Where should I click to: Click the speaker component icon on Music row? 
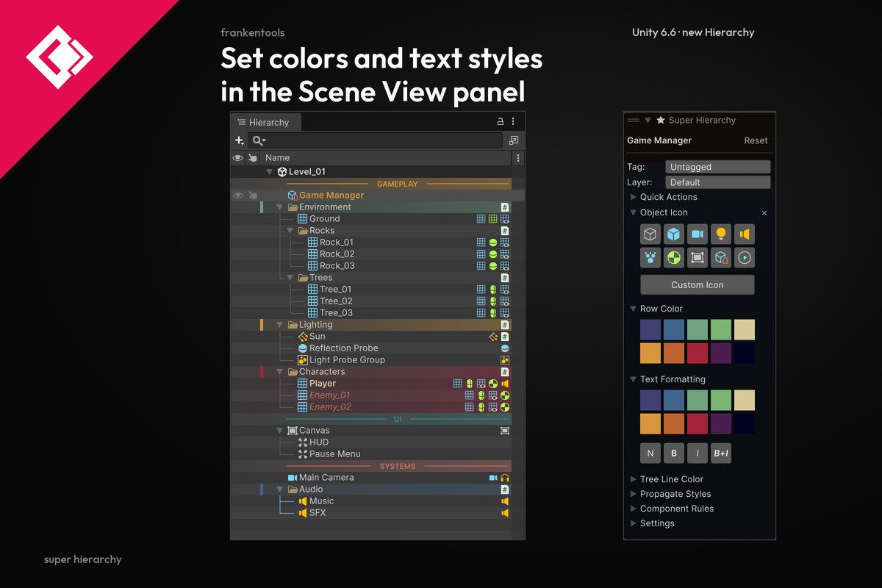coord(505,501)
